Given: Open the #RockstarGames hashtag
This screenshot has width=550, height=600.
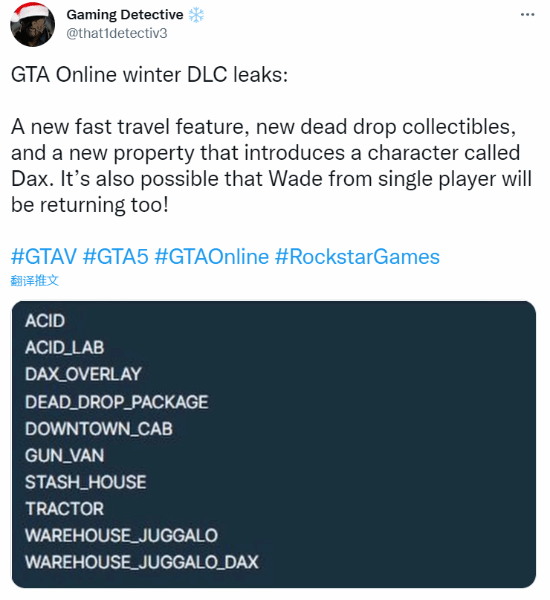Looking at the screenshot, I should [357, 256].
